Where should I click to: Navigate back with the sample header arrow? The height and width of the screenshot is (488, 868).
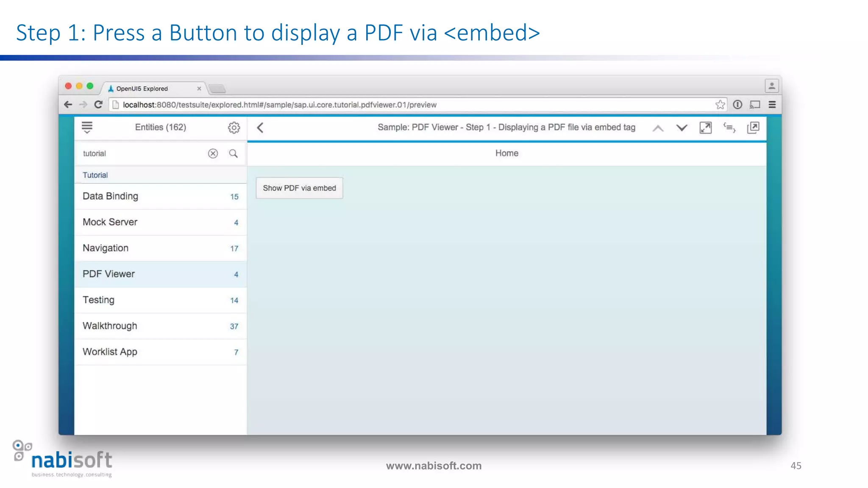point(260,128)
